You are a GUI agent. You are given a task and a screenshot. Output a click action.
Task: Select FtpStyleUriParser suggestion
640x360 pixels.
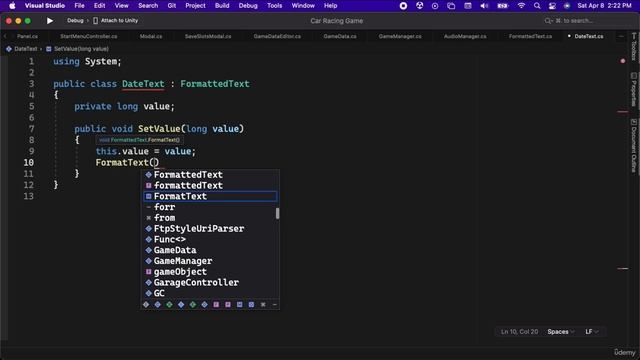tap(210, 229)
